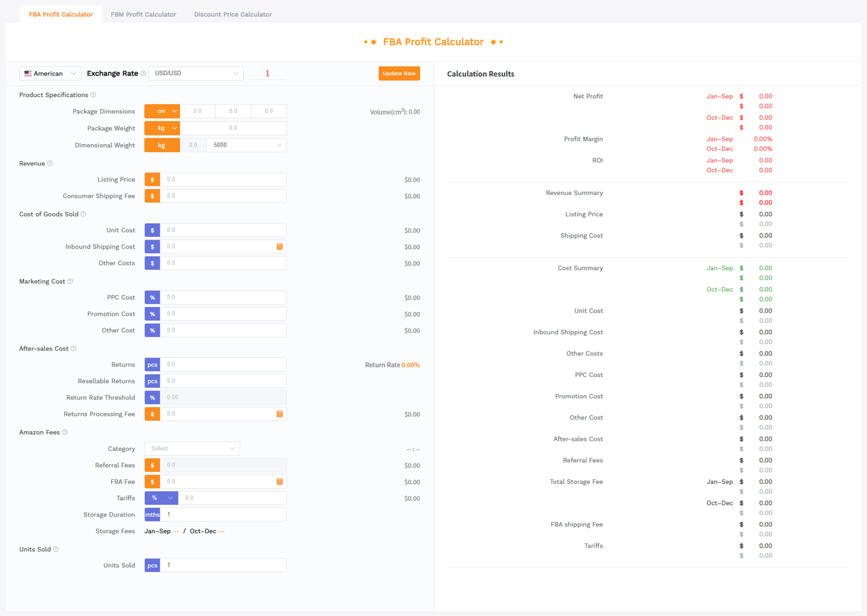Open the Tariffs percent unit dropdown
The width and height of the screenshot is (867, 616).
point(161,498)
